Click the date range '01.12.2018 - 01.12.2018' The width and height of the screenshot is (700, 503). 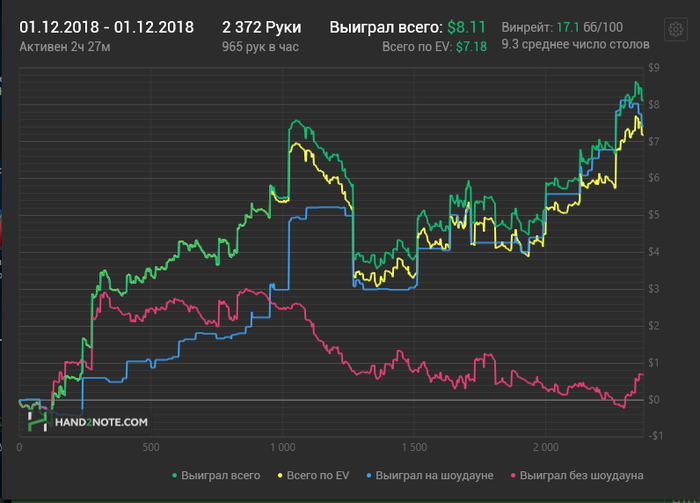pyautogui.click(x=106, y=27)
